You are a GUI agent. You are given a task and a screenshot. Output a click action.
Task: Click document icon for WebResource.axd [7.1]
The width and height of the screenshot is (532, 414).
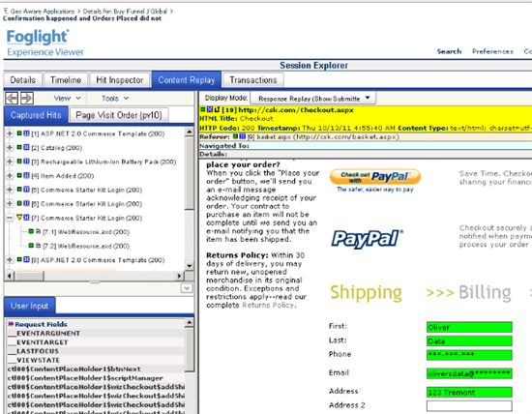pos(39,231)
